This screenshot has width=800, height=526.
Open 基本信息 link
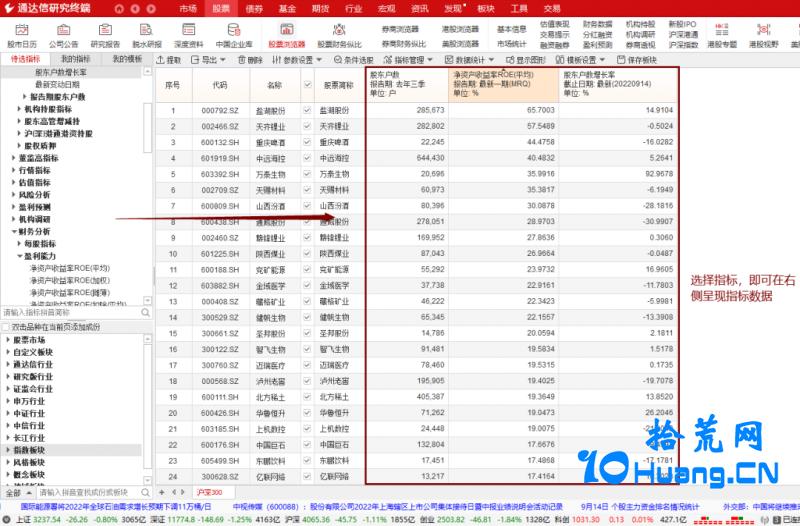pyautogui.click(x=511, y=29)
